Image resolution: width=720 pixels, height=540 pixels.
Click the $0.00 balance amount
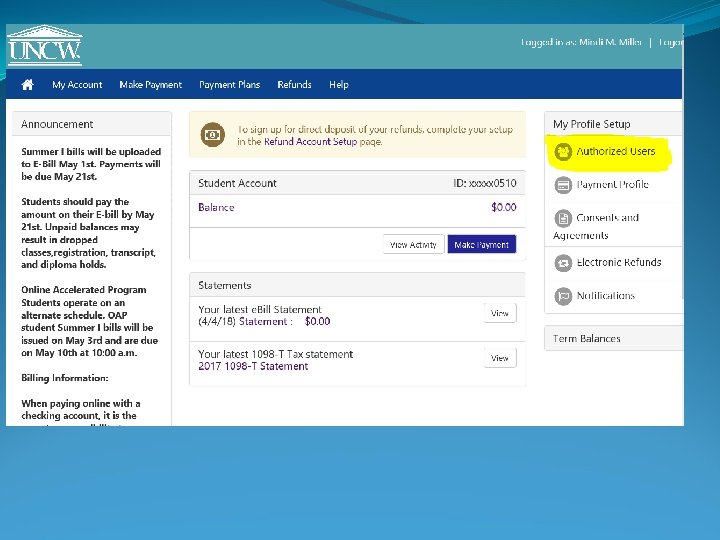(x=504, y=207)
